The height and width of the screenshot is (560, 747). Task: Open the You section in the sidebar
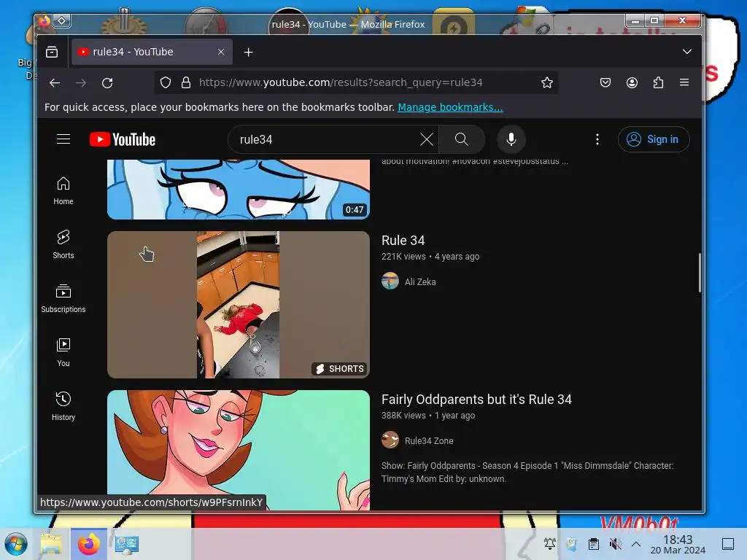point(63,352)
